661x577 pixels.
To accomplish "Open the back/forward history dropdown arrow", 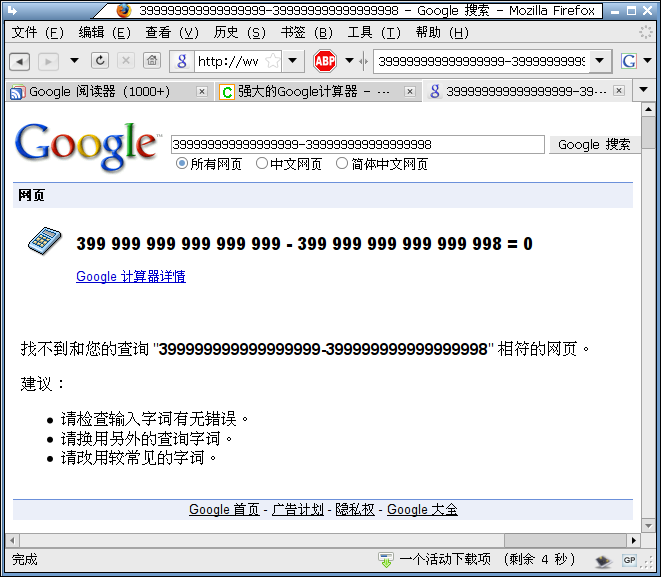I will pyautogui.click(x=74, y=61).
